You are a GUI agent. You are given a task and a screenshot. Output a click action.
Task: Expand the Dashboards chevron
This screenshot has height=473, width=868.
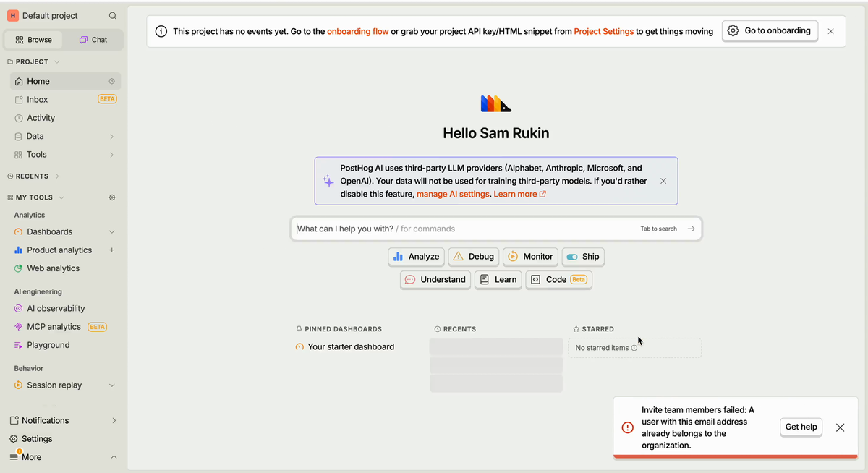click(x=111, y=232)
